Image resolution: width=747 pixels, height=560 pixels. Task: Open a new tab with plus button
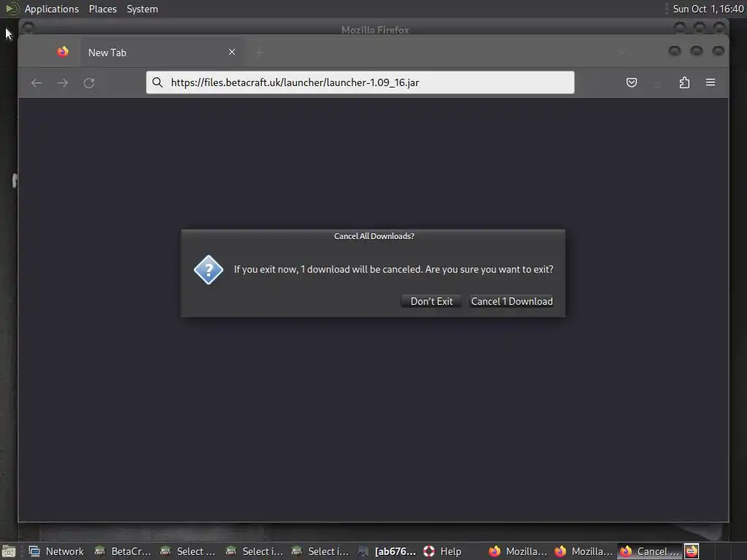(x=259, y=52)
